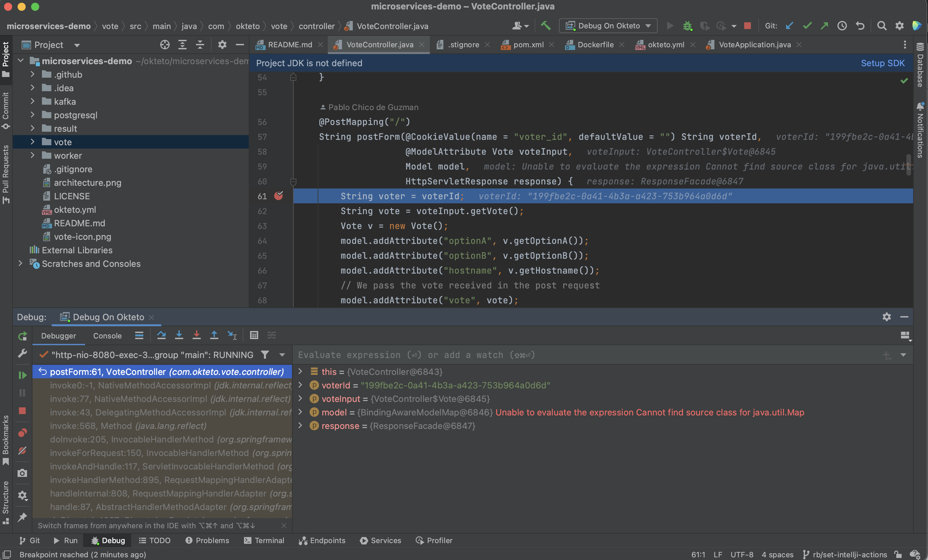Switch to the Console tab in Debug panel
The width and height of the screenshot is (928, 560).
coord(107,335)
